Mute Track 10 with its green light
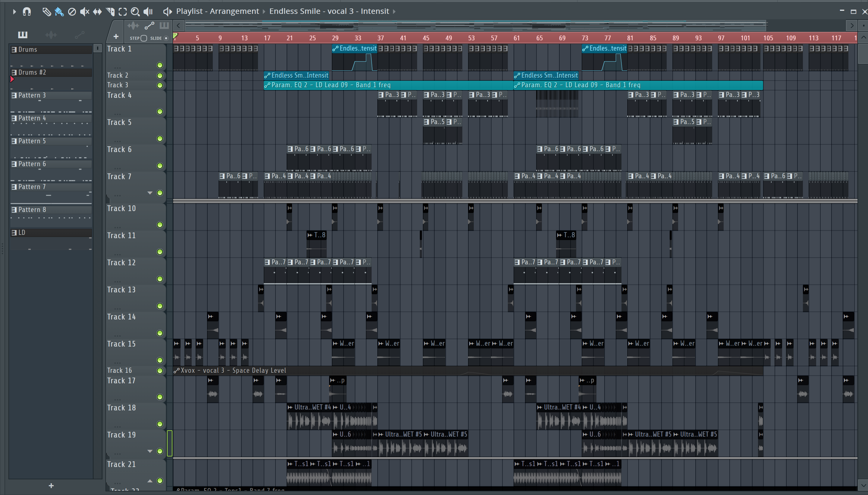868x495 pixels. 159,225
